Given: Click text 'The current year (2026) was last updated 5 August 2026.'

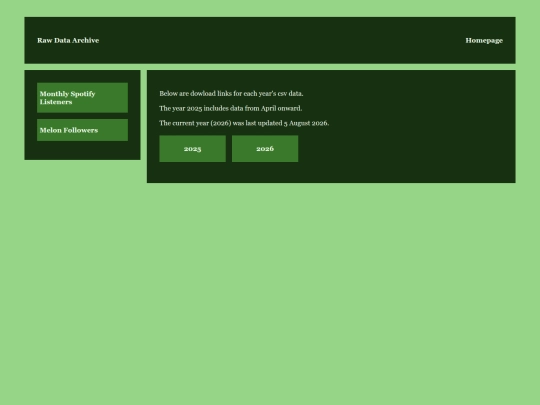Looking at the screenshot, I should 244,123.
